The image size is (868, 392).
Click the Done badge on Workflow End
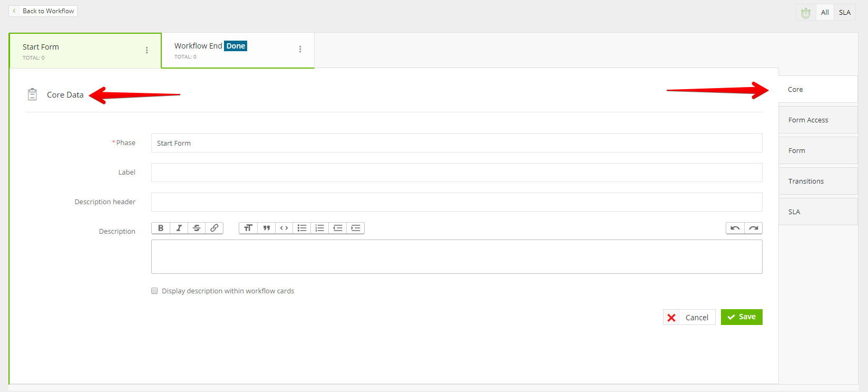(236, 46)
